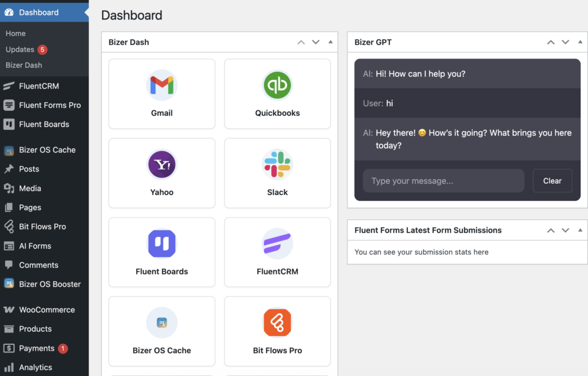This screenshot has width=588, height=376.
Task: Toggle the Bizer Dash panel collapse triangle
Action: tap(330, 42)
